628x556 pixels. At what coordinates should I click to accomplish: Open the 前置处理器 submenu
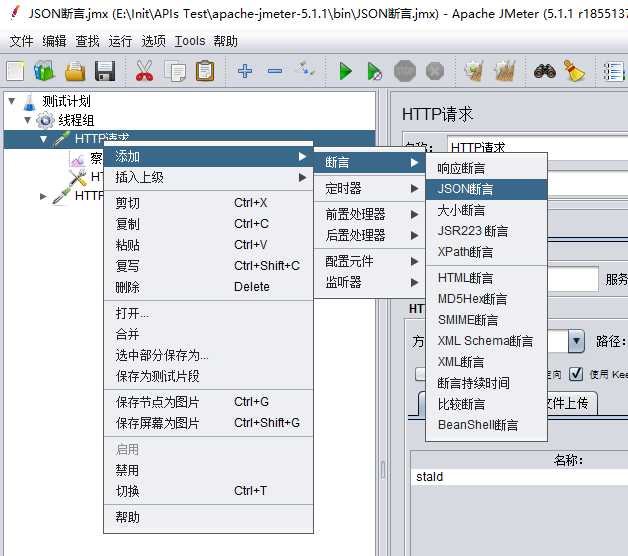(370, 214)
